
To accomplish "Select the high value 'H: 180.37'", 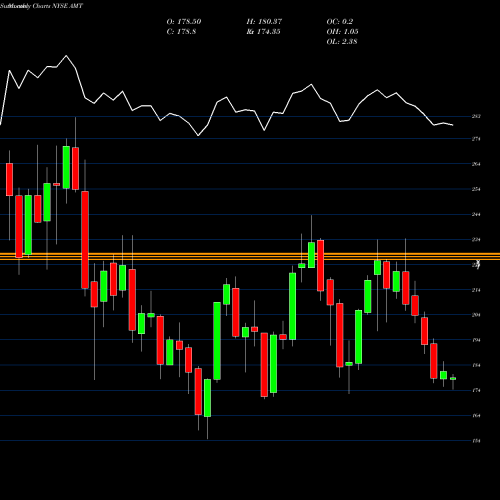I will coord(264,22).
